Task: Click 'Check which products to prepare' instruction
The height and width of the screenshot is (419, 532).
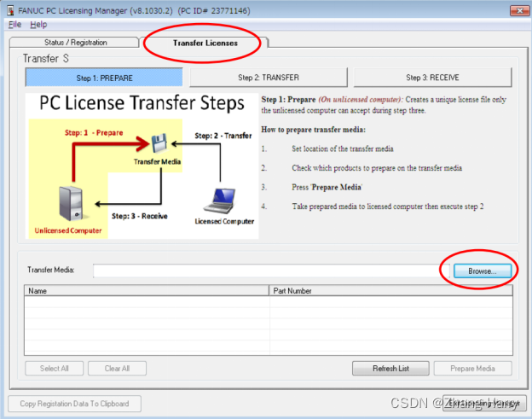Action: [x=377, y=168]
